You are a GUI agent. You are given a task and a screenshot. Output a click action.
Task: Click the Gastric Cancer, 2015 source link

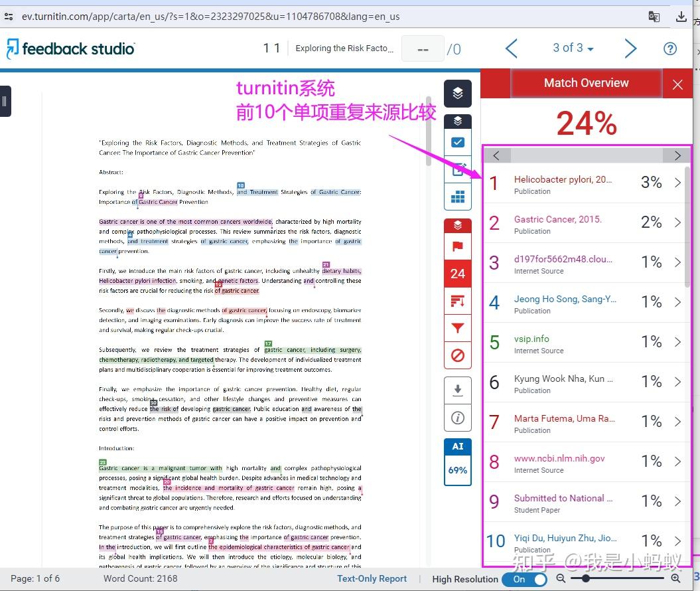click(557, 219)
